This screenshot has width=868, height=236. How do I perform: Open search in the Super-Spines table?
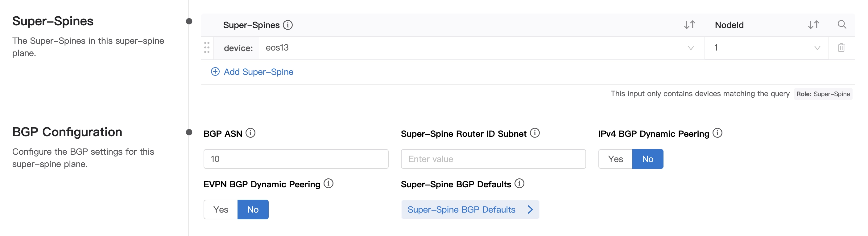[842, 25]
